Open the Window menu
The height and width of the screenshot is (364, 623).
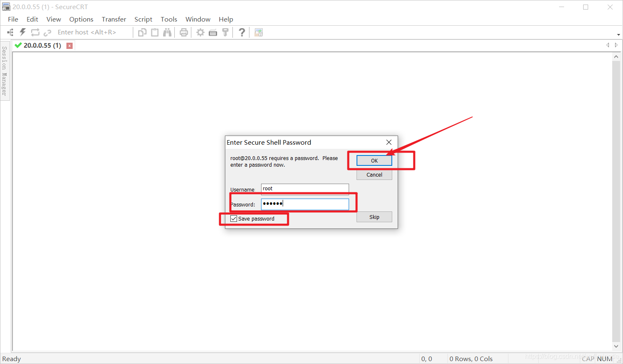[198, 19]
